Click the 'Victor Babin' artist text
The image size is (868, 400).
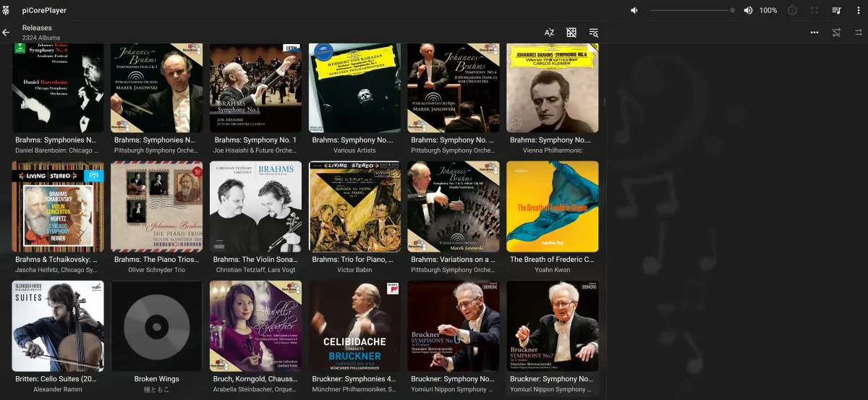click(x=354, y=270)
